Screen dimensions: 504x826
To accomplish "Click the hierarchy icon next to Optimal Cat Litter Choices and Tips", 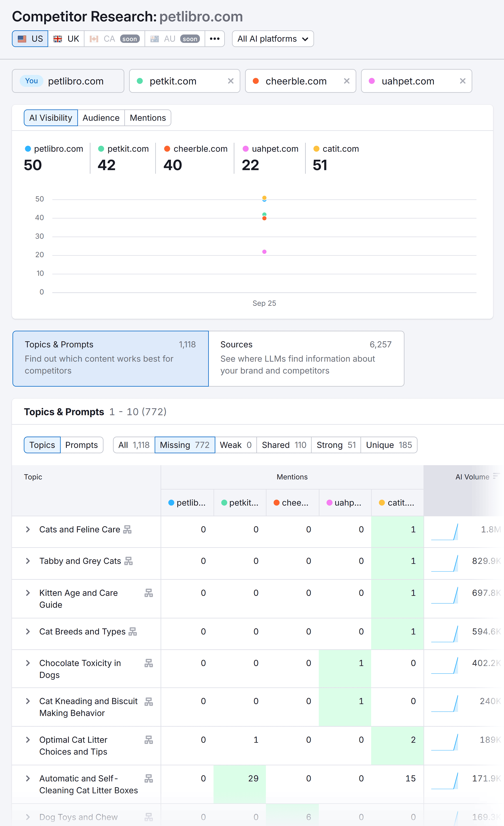I will (148, 740).
